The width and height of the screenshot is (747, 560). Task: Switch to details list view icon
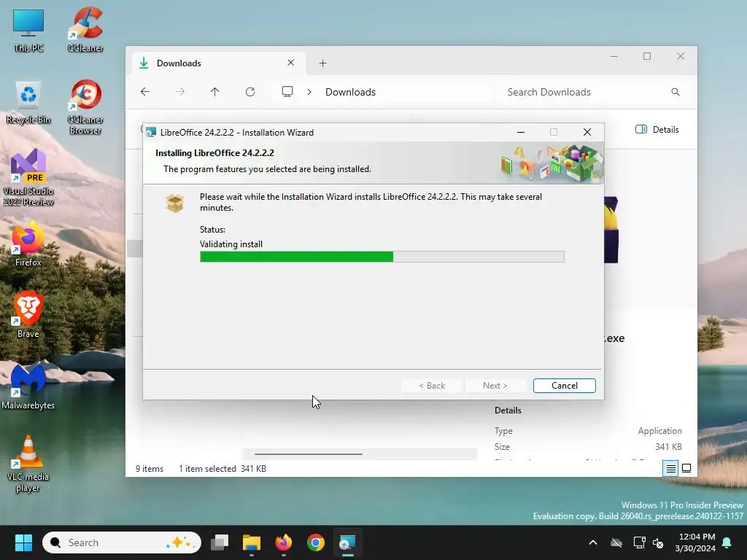[x=671, y=469]
